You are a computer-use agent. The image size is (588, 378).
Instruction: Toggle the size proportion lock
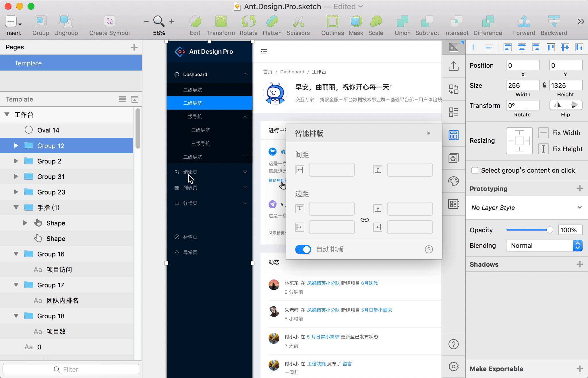[x=544, y=85]
